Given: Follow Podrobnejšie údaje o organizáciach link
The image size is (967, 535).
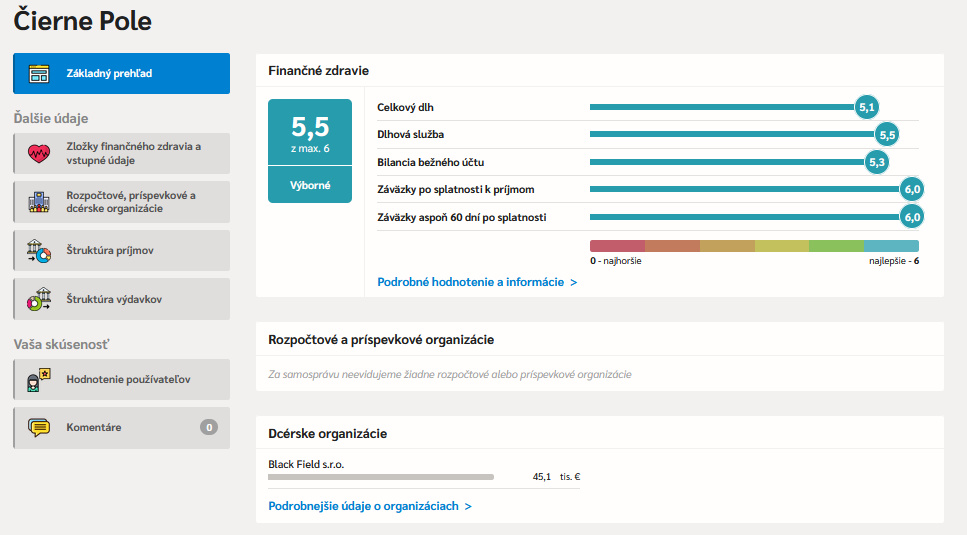Looking at the screenshot, I should click(370, 506).
